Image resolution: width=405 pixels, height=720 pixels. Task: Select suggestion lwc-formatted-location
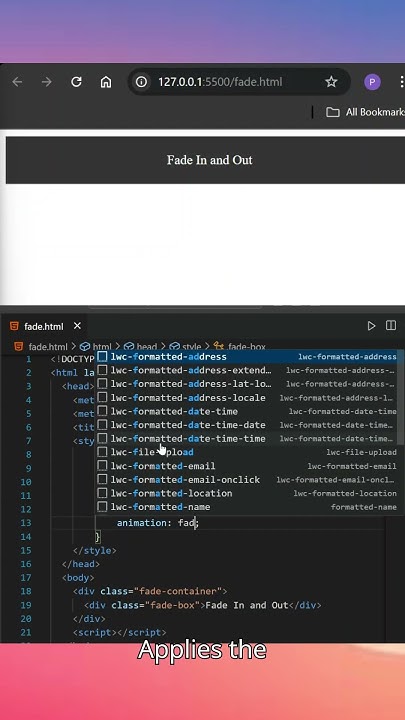pyautogui.click(x=248, y=493)
